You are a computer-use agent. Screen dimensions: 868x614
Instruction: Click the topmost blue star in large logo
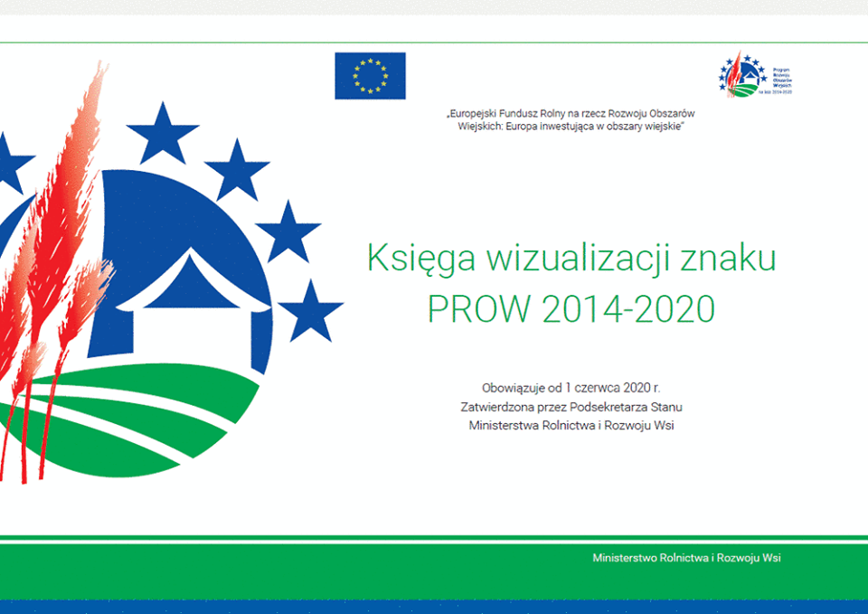pyautogui.click(x=163, y=130)
